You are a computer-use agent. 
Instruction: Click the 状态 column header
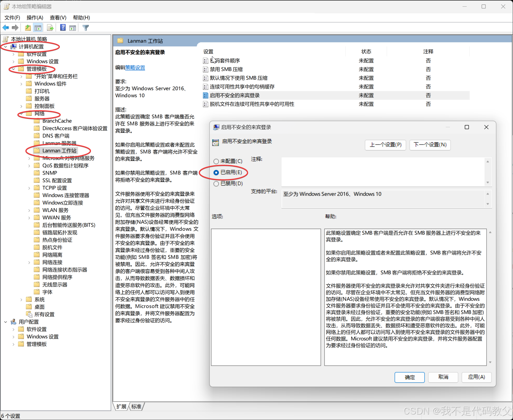pyautogui.click(x=366, y=52)
